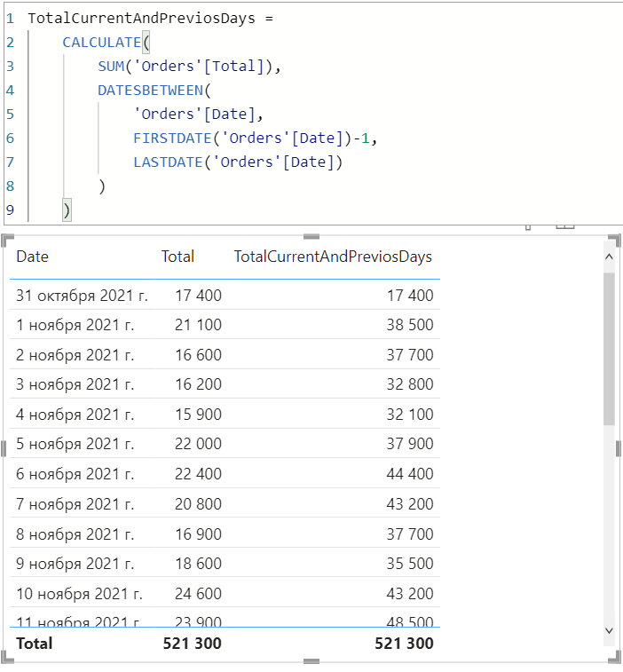Click the measure name TotalCurrentAndPreviosDays in the formula
Viewport: 623px width, 672px height.
point(141,19)
